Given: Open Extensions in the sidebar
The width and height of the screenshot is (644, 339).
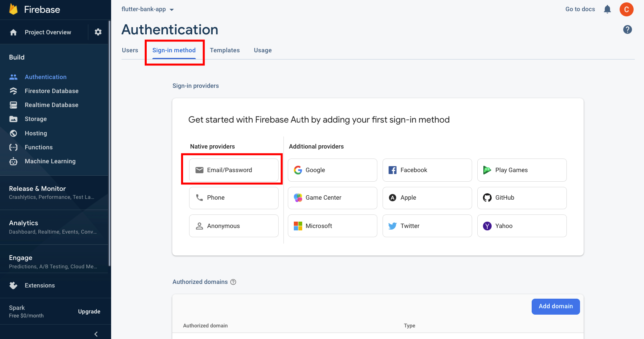Looking at the screenshot, I should pyautogui.click(x=40, y=285).
